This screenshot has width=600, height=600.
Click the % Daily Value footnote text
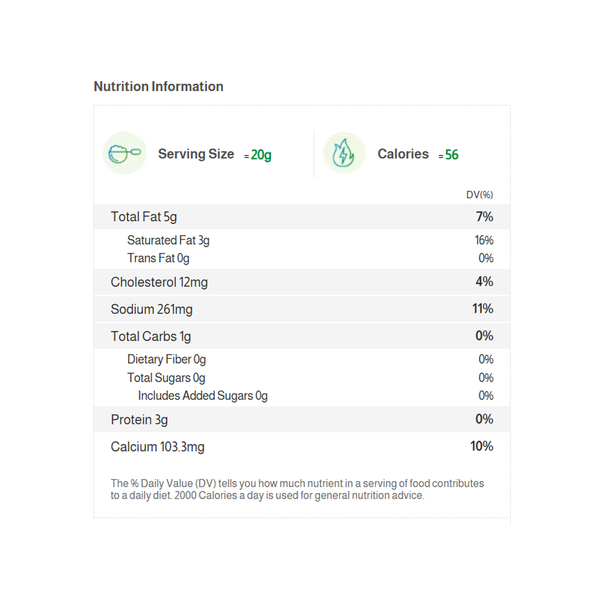click(297, 489)
